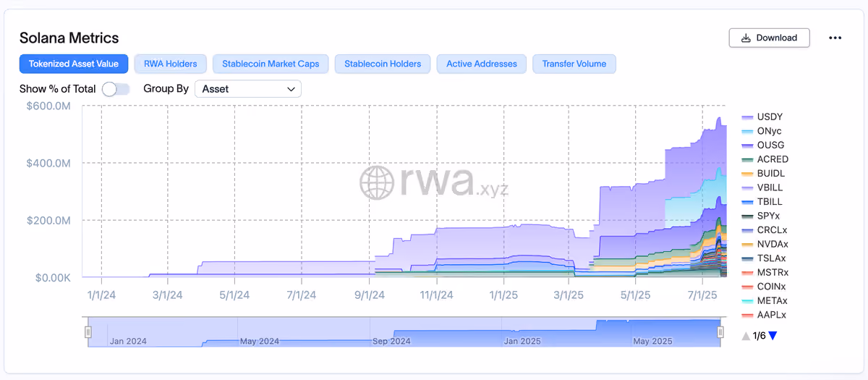Go to next legend page arrow
868x380 pixels.
773,336
